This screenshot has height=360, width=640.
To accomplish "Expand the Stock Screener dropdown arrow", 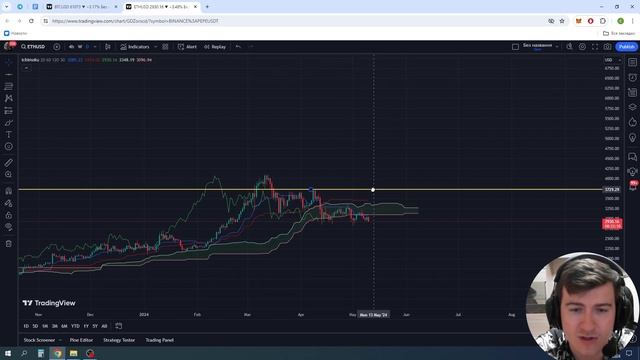I will pos(60,340).
